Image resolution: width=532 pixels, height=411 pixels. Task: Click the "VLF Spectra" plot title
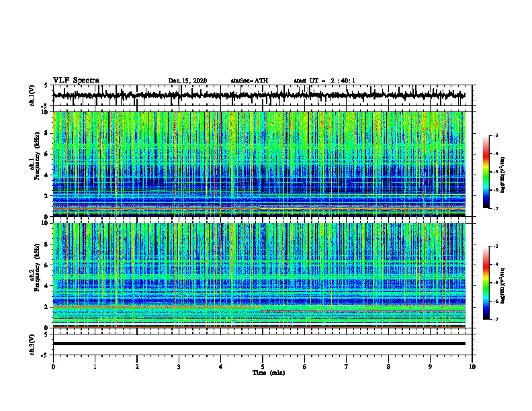tap(76, 81)
